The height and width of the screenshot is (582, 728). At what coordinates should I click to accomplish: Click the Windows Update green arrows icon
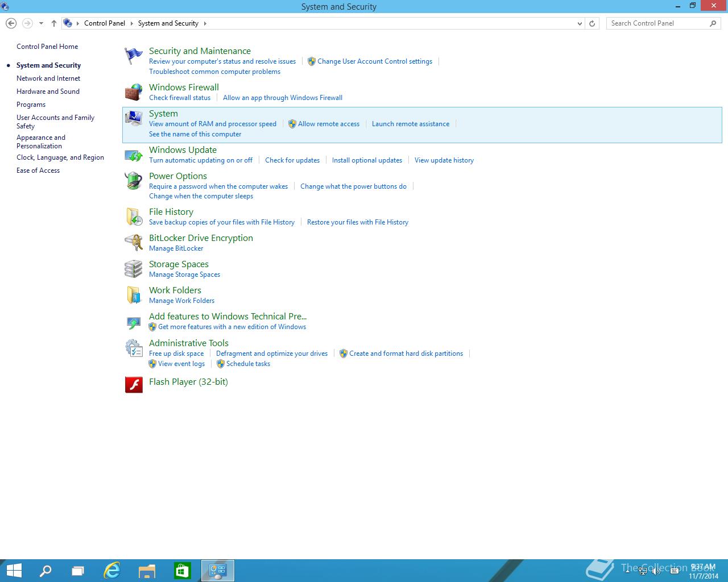134,155
